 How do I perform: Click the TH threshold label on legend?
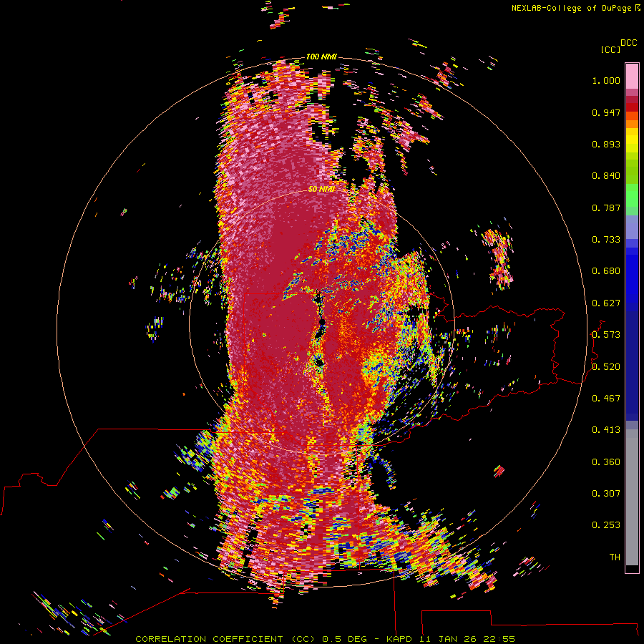tap(615, 557)
